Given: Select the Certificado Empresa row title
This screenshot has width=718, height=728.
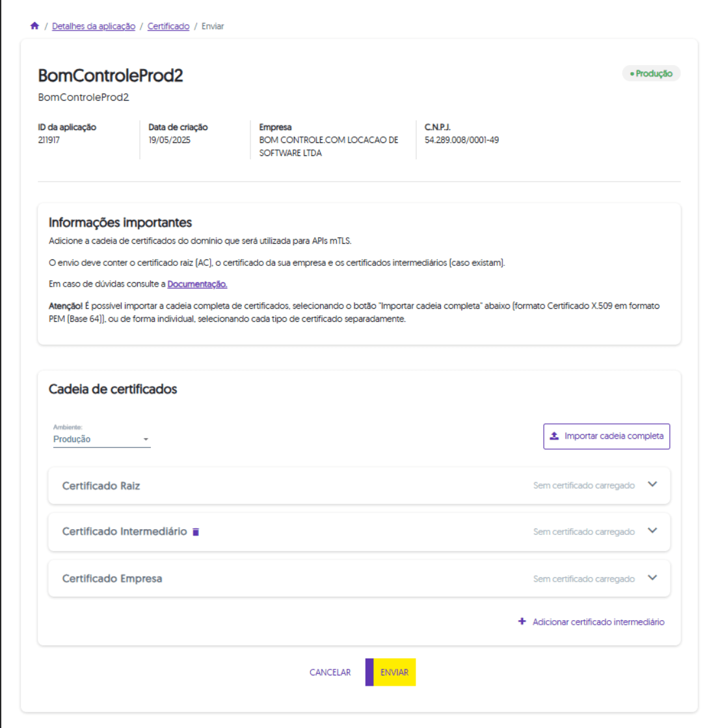Looking at the screenshot, I should pos(112,578).
